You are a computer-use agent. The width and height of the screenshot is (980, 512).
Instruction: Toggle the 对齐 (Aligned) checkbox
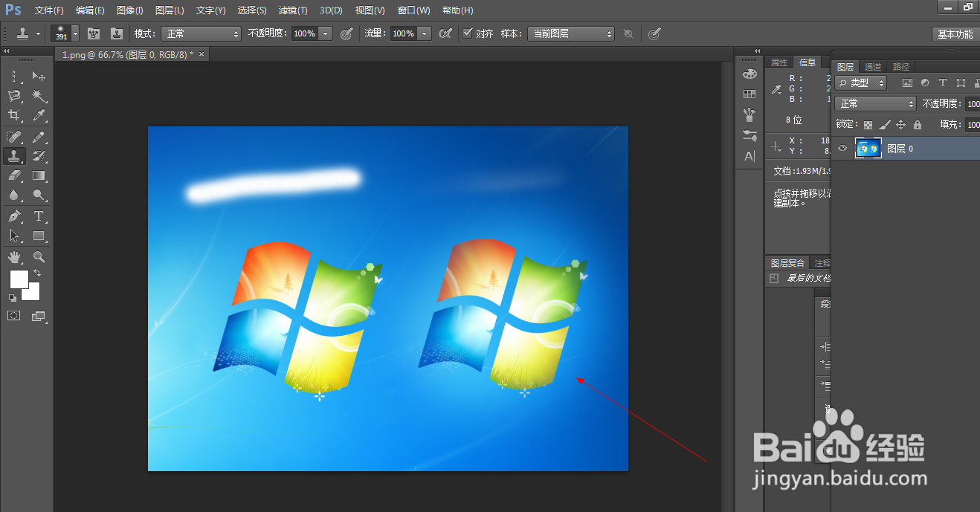tap(467, 33)
